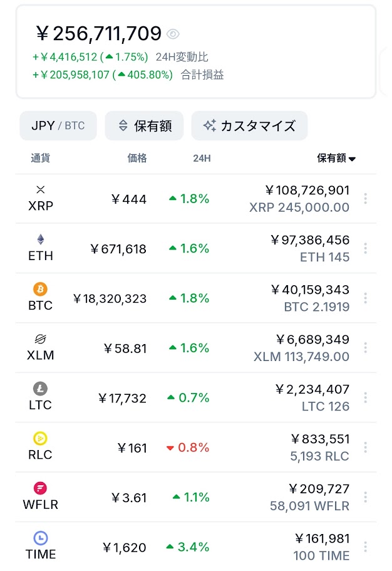Sort by 24H change column header

202,158
